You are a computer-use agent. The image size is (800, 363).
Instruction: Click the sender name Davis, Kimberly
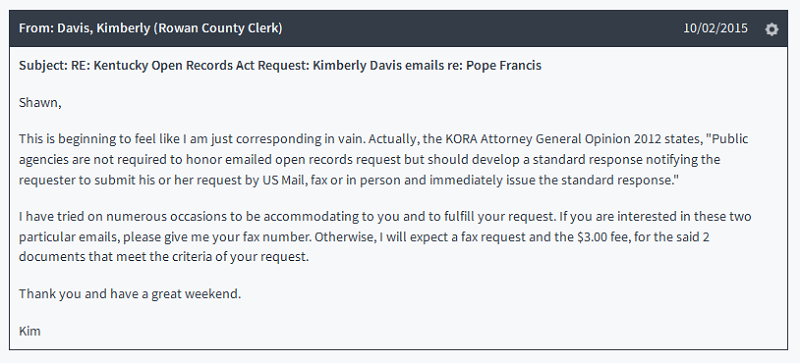(x=104, y=28)
